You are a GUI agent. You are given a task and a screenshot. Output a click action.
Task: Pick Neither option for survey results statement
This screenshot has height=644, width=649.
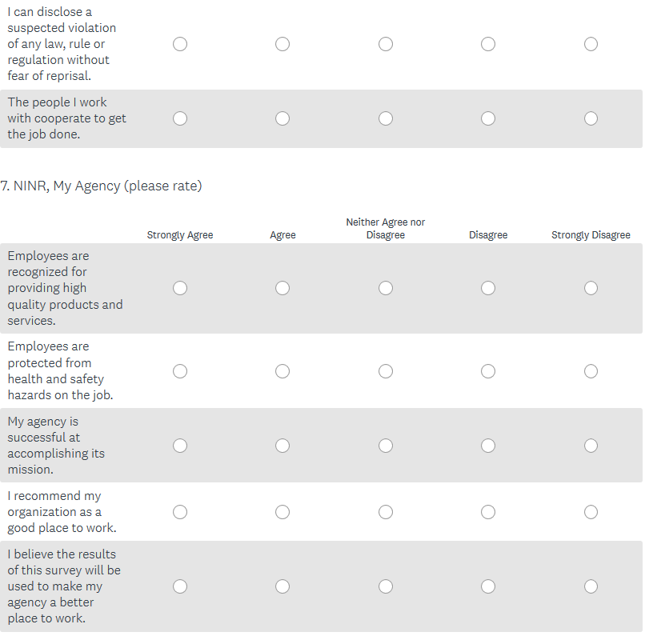click(386, 586)
